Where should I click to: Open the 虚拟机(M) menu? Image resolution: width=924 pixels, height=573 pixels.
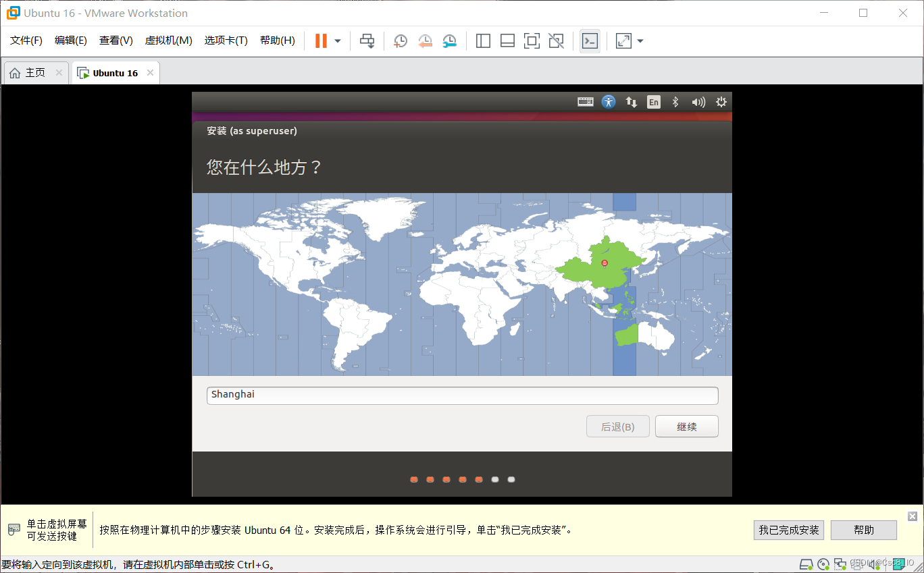pos(169,40)
